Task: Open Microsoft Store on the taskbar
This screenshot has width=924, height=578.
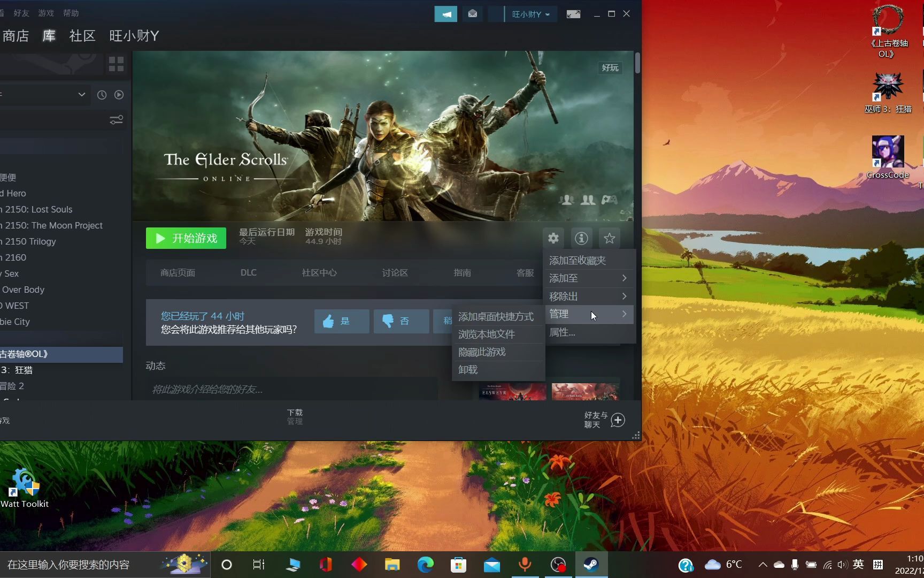Action: coord(458,565)
